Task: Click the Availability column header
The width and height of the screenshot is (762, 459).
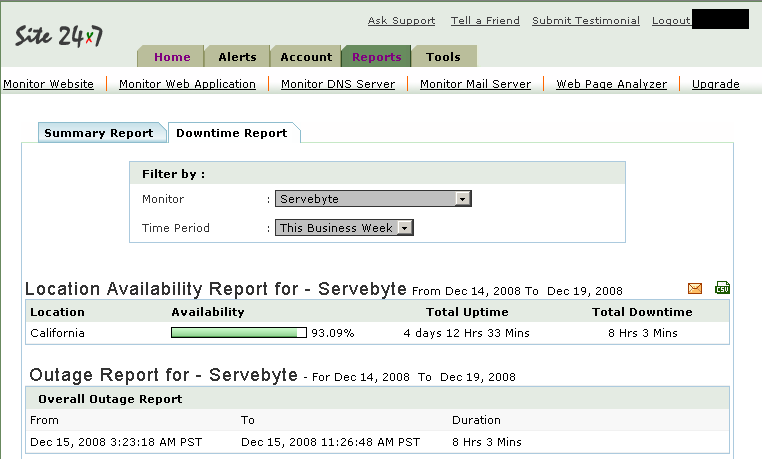Action: coord(208,312)
